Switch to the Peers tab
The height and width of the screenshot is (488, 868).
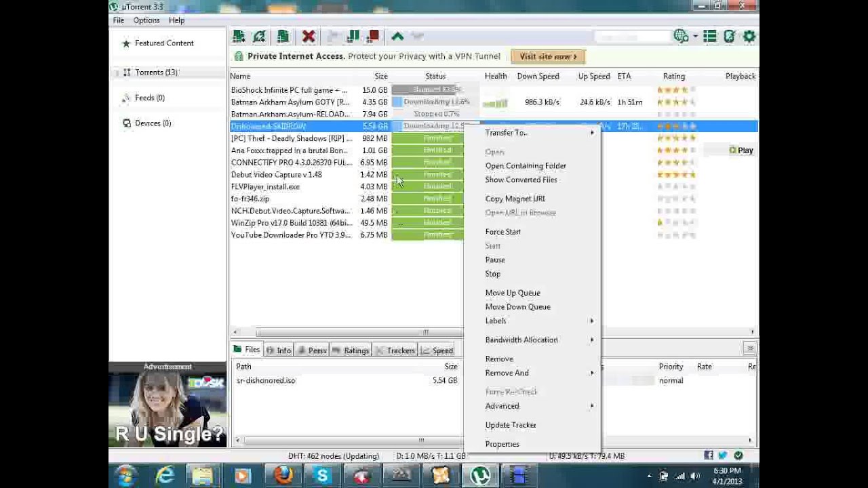coord(312,350)
